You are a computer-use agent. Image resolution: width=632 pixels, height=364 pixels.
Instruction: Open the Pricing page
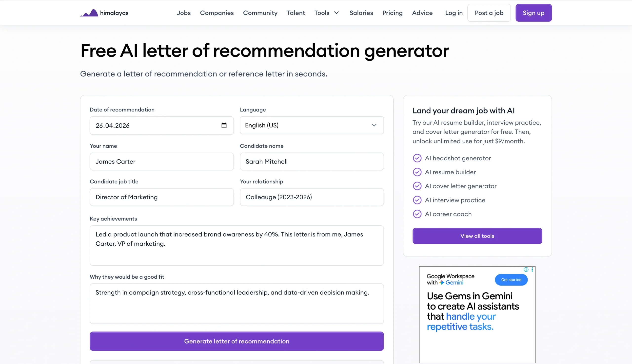point(392,13)
